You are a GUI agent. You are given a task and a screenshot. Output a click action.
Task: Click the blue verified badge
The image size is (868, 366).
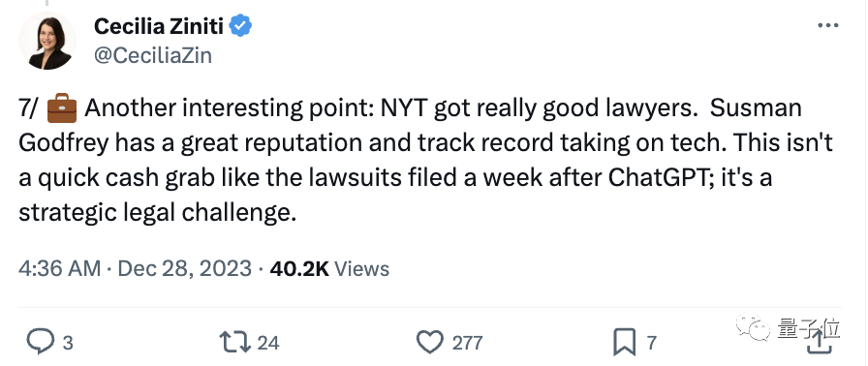point(241,26)
